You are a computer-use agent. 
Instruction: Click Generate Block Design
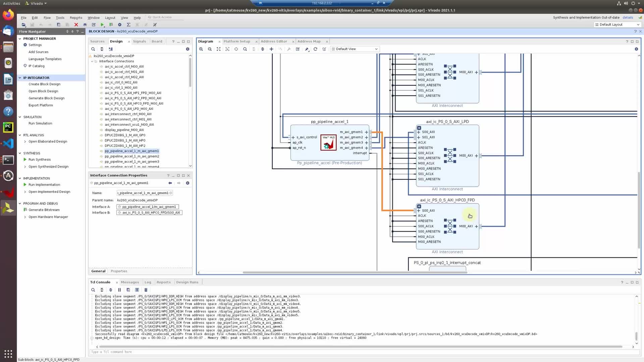(46, 98)
